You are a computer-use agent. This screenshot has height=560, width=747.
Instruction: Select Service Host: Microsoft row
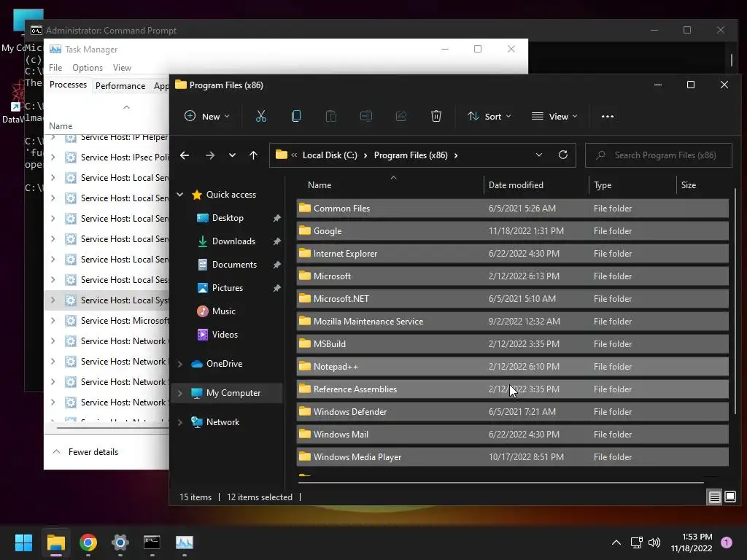point(107,321)
